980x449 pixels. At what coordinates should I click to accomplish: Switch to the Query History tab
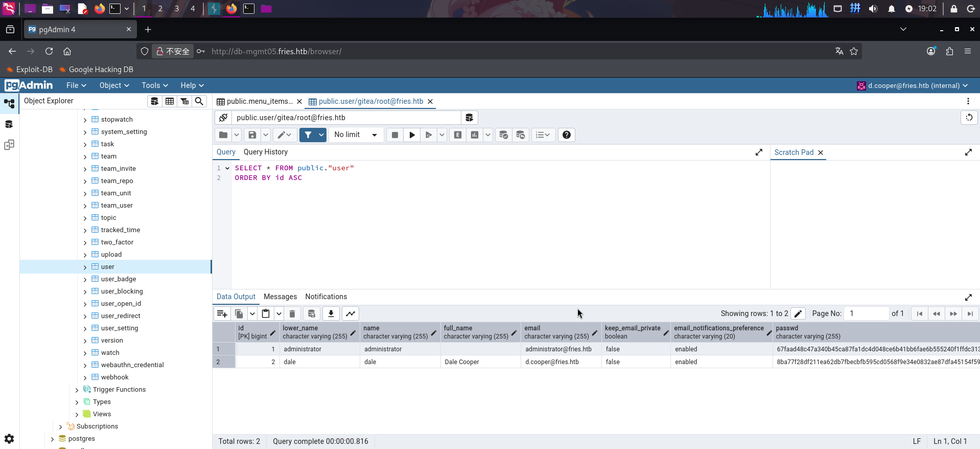[266, 152]
